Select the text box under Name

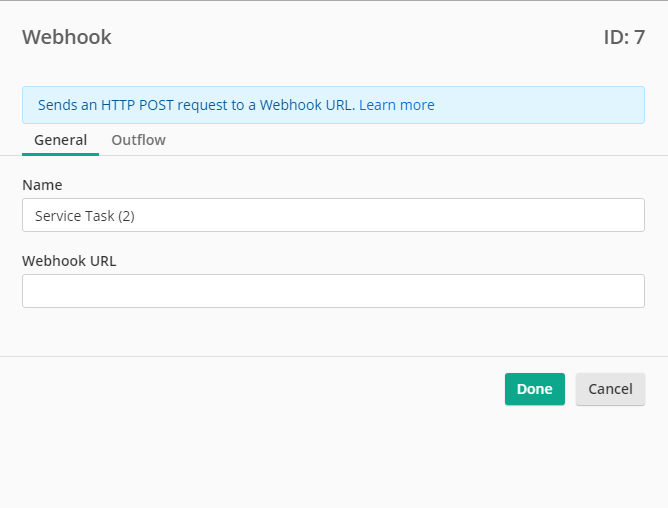click(x=333, y=215)
